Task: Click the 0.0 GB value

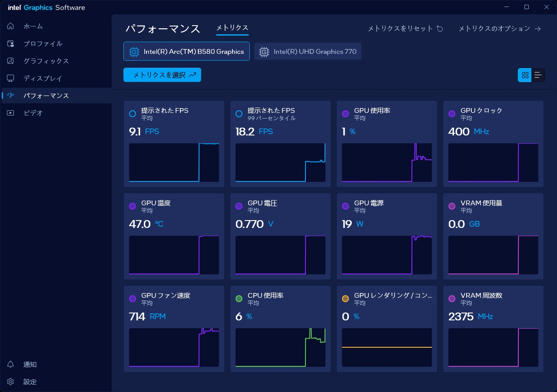Action: coord(464,224)
